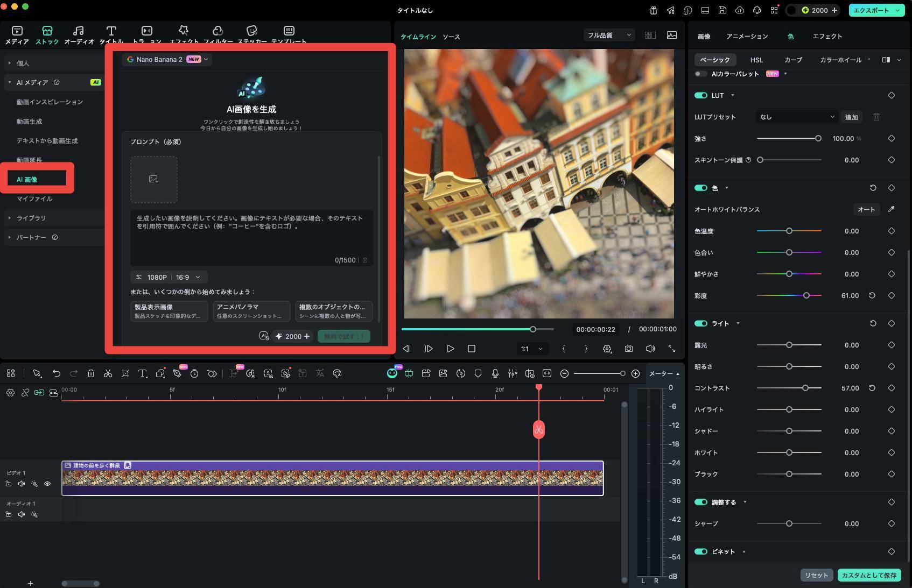Viewport: 912px width, 588px height.
Task: Delete selected clip with trash icon
Action: (x=91, y=373)
